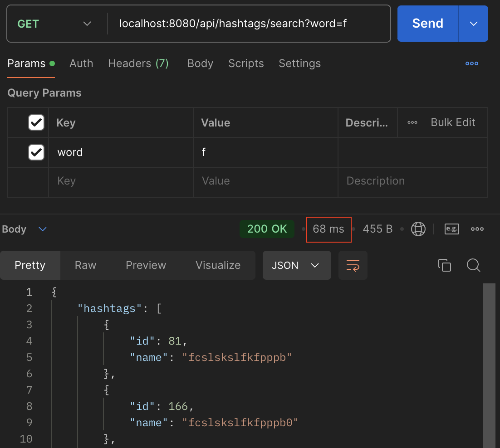Open the Settings tab
This screenshot has height=448, width=500.
299,63
